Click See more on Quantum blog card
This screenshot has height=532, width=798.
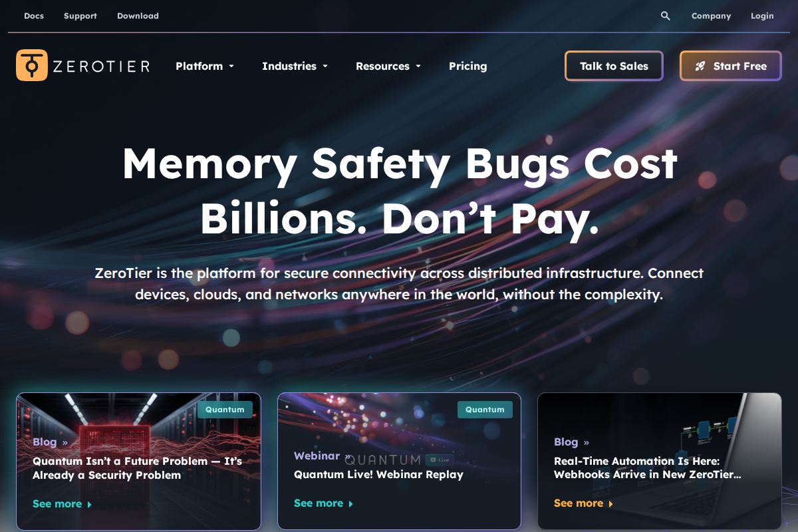coord(62,504)
